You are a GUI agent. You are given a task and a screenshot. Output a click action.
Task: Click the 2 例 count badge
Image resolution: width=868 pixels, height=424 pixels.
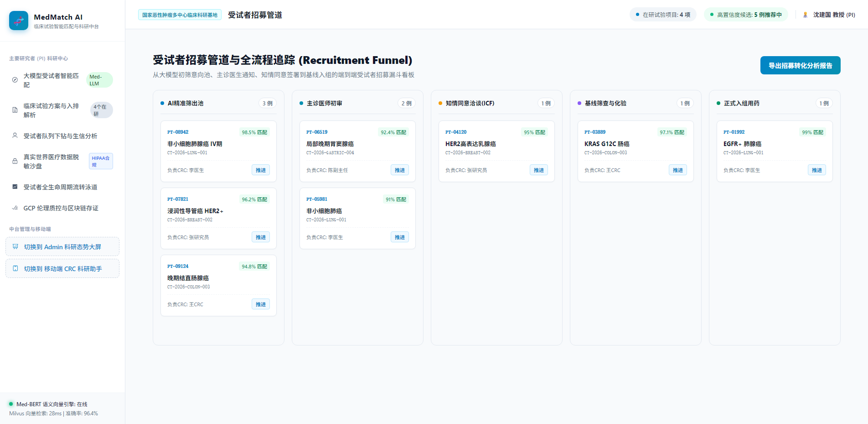407,103
